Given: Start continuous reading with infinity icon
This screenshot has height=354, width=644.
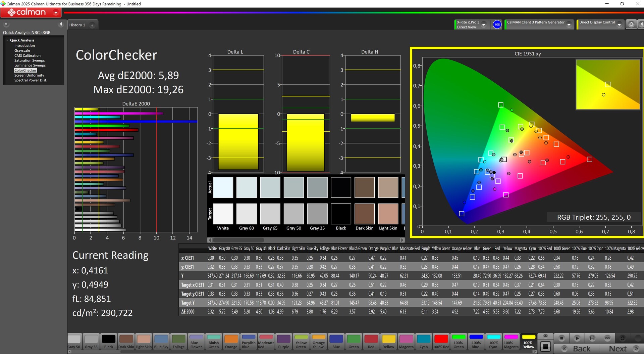Looking at the screenshot, I should pyautogui.click(x=607, y=338).
